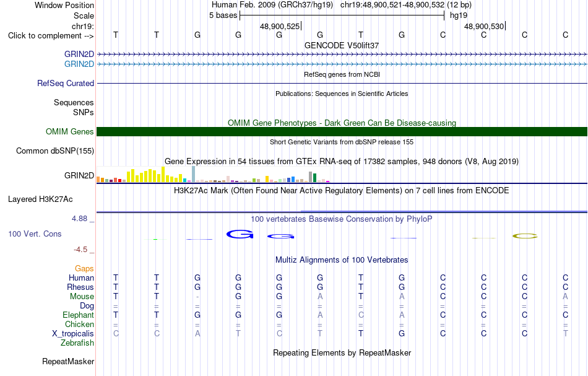
Task: Select the 48,900,530 position marker
Action: [x=484, y=26]
